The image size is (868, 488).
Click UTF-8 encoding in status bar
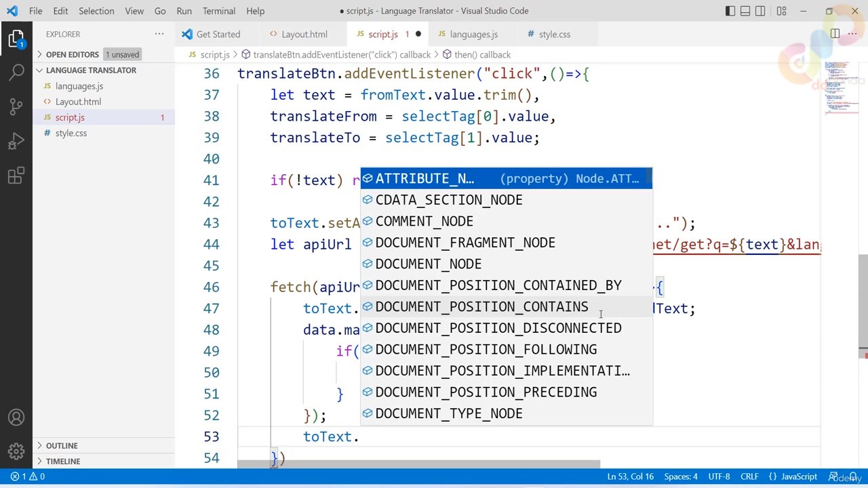(719, 476)
